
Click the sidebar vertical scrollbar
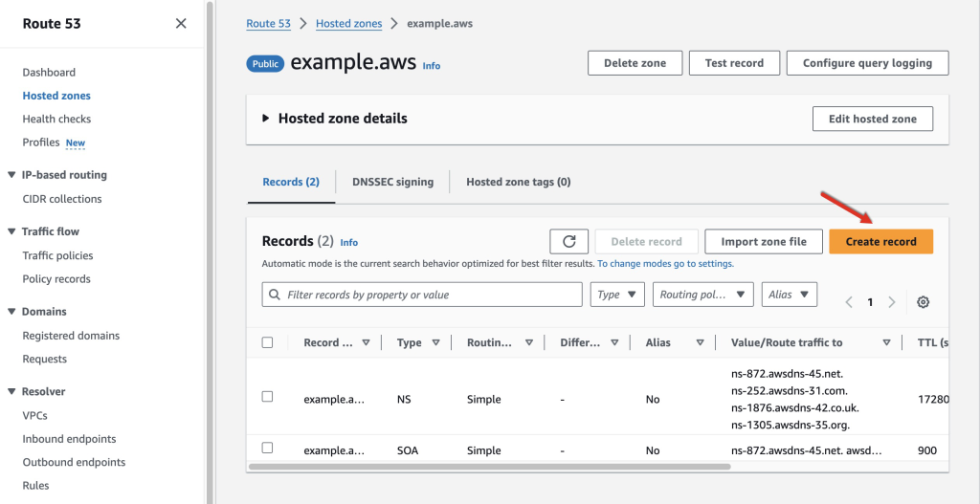[210, 252]
